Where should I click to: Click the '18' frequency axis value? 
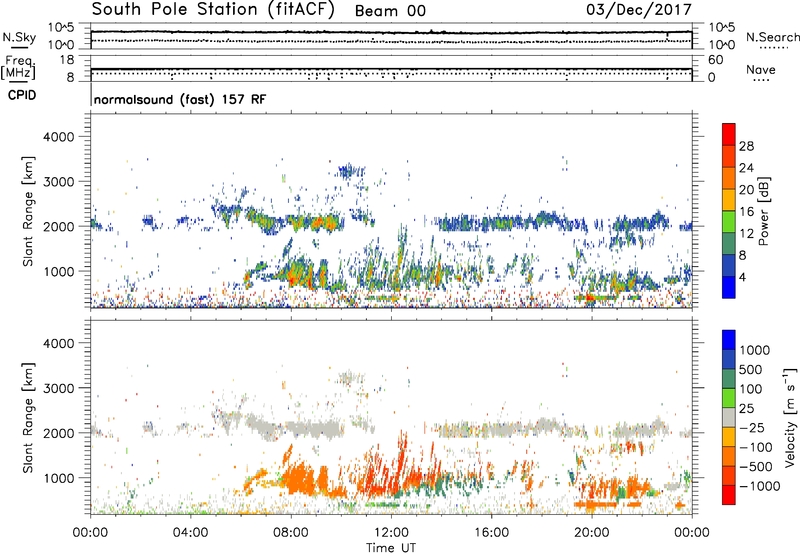67,60
